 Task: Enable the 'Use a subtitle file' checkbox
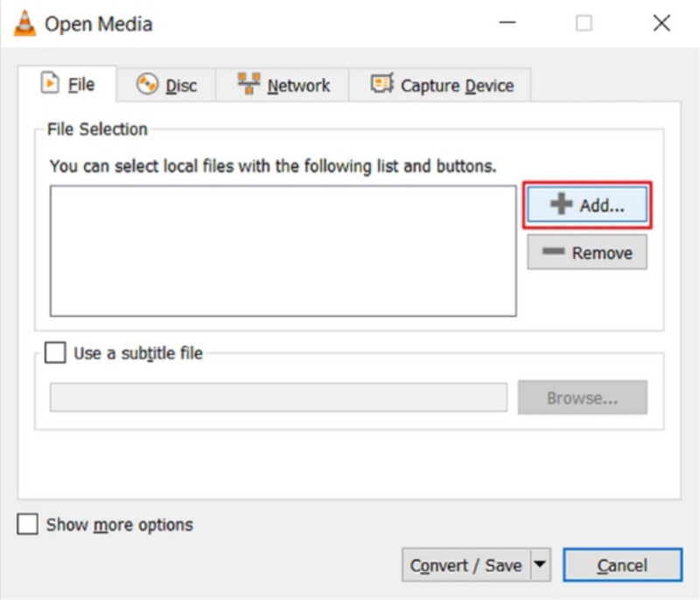[55, 353]
